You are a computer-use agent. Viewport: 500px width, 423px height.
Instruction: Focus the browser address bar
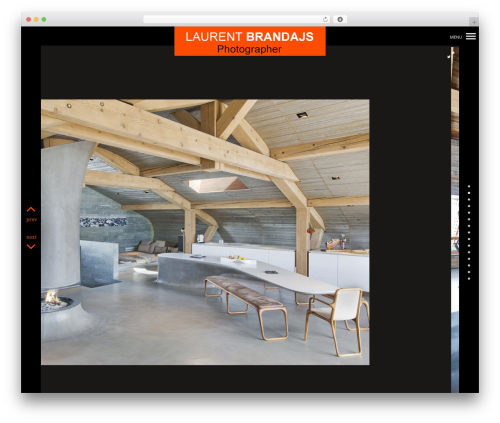[x=237, y=19]
